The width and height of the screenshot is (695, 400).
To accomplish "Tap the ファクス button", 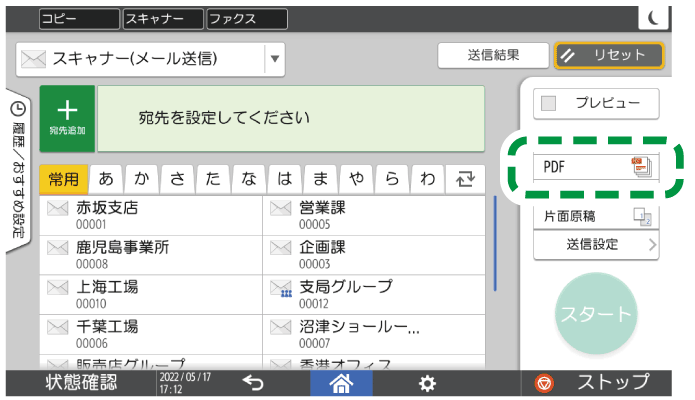I will tap(247, 19).
